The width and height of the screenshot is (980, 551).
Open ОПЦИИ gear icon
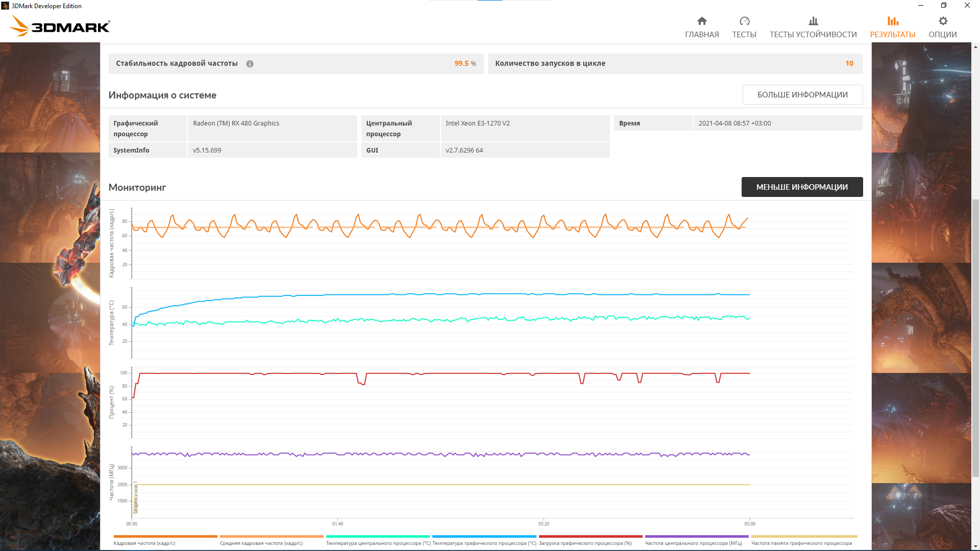pyautogui.click(x=943, y=21)
